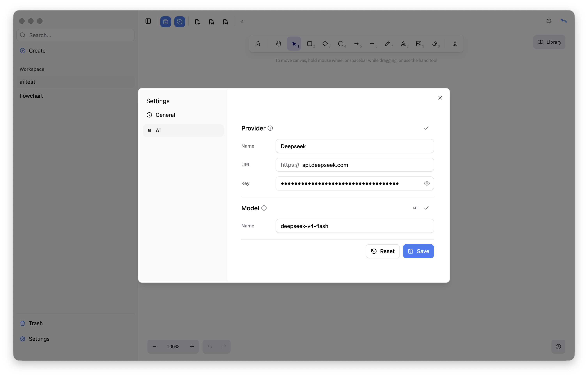This screenshot has height=377, width=588.
Task: Export the canvas as SVG
Action: click(211, 22)
